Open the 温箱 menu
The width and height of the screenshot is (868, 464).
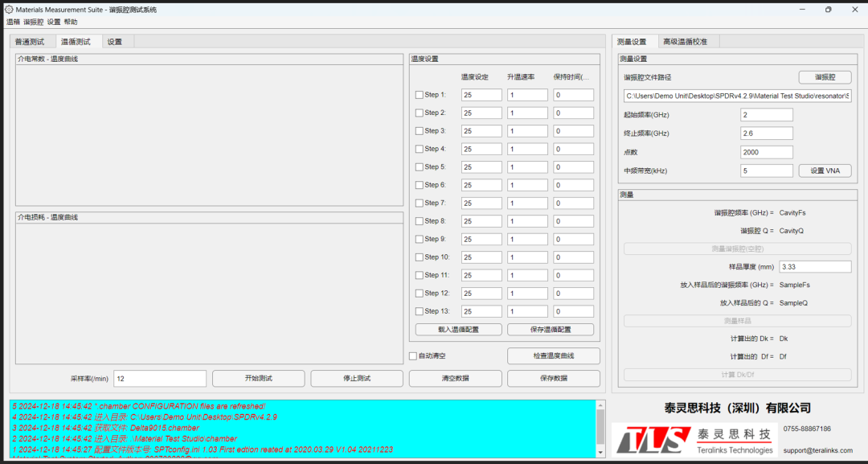pyautogui.click(x=13, y=23)
